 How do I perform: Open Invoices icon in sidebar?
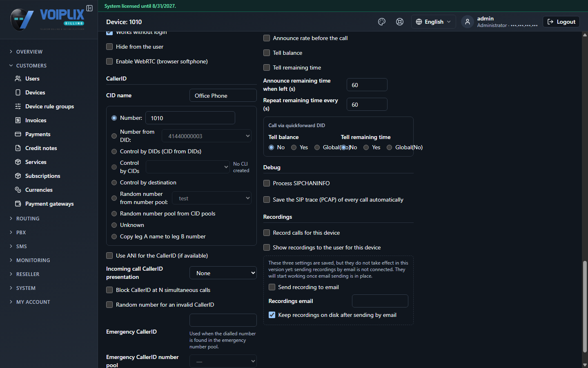18,120
